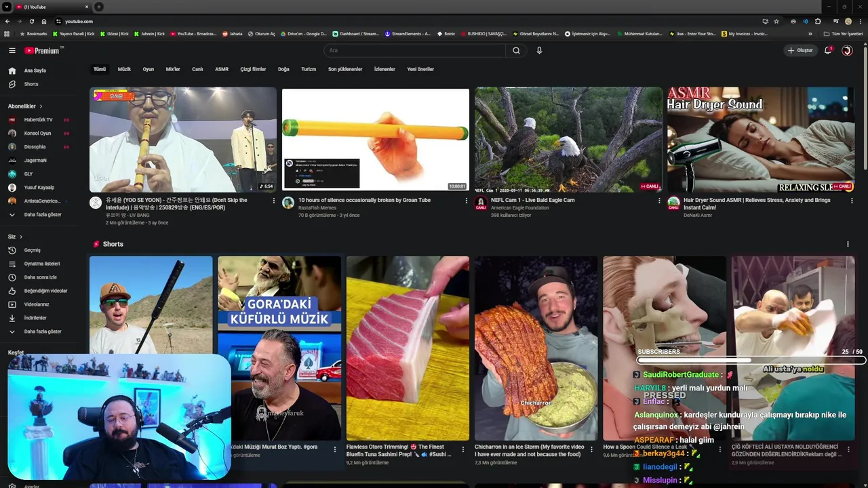The width and height of the screenshot is (868, 488).
Task: Select the Canlı filter chip
Action: (197, 69)
